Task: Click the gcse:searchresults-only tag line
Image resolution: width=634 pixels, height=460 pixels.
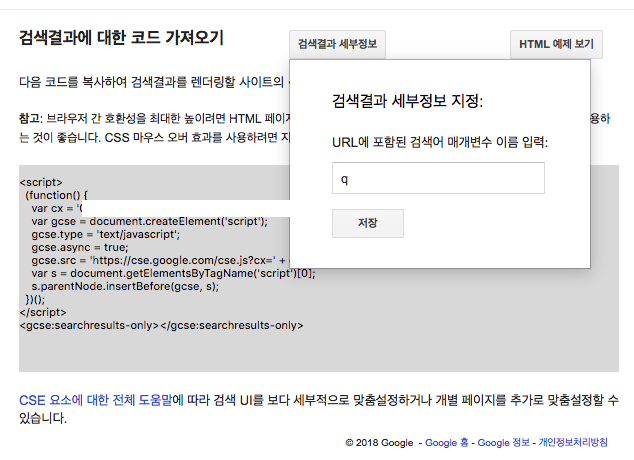Action: [161, 325]
